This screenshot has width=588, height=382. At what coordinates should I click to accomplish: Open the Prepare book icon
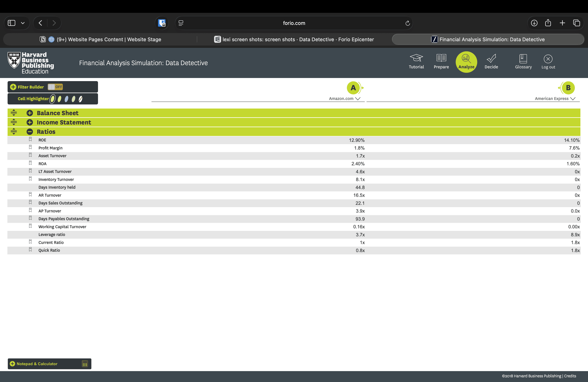point(441,61)
